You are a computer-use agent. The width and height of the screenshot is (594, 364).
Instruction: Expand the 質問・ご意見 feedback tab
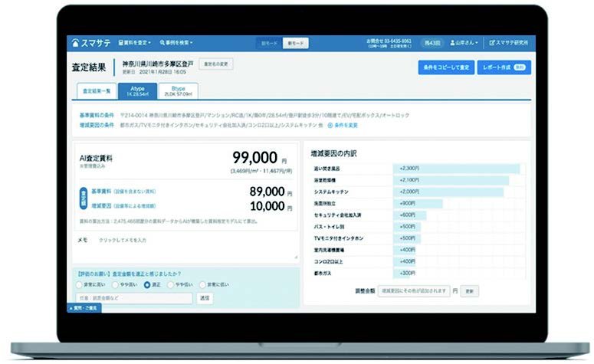point(84,308)
